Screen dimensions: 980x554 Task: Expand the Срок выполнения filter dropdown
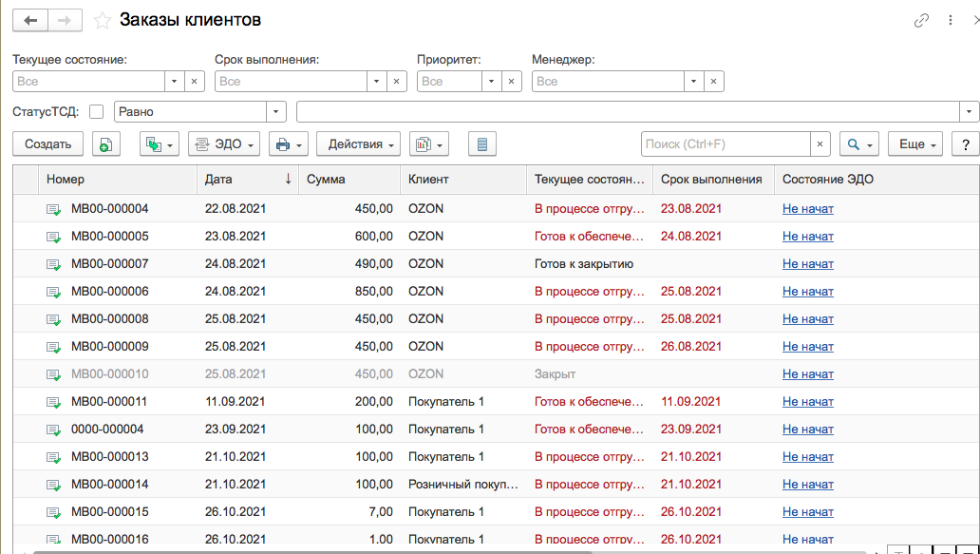(x=376, y=82)
